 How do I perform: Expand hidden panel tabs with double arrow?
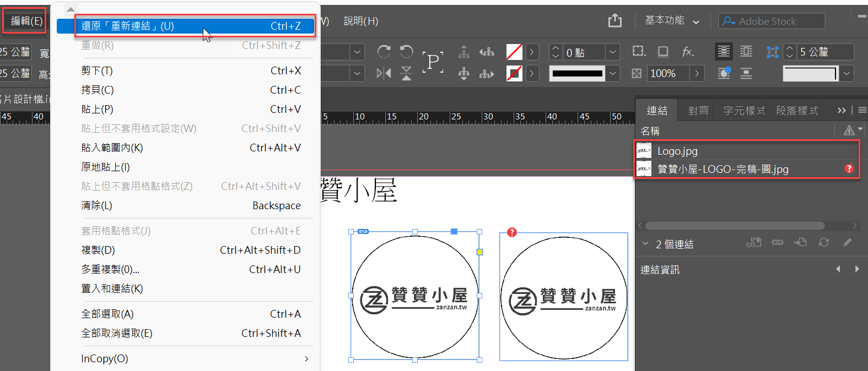point(842,110)
